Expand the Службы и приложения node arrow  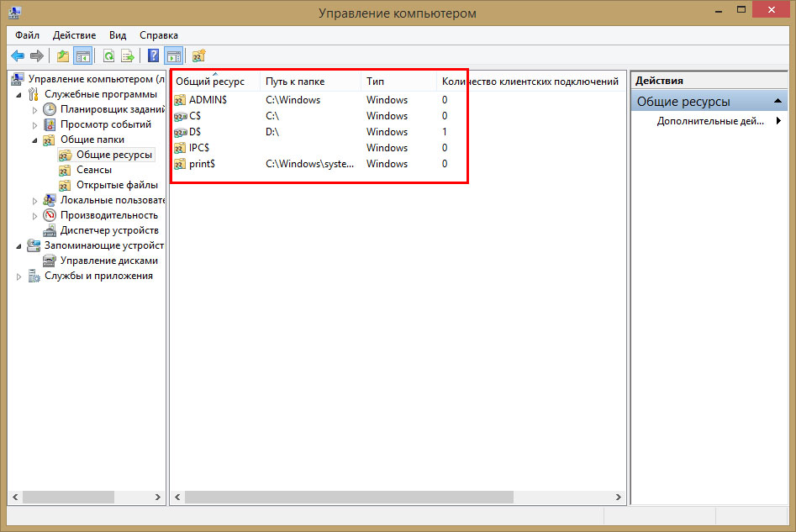[x=18, y=277]
